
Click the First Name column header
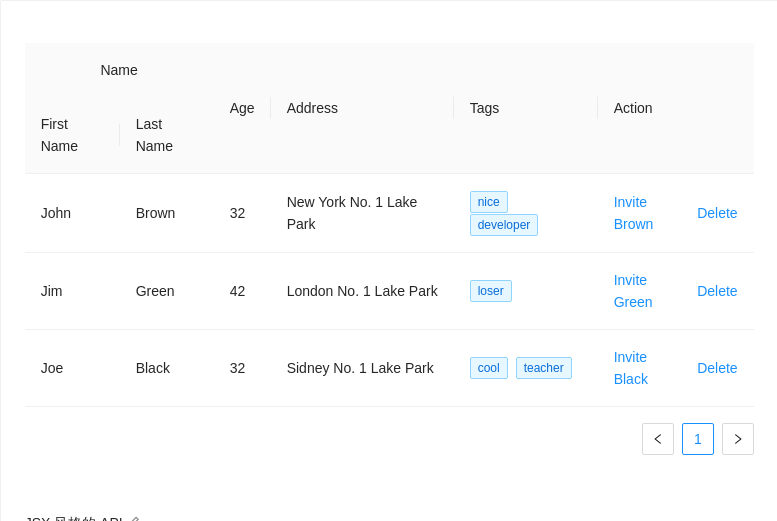(59, 135)
